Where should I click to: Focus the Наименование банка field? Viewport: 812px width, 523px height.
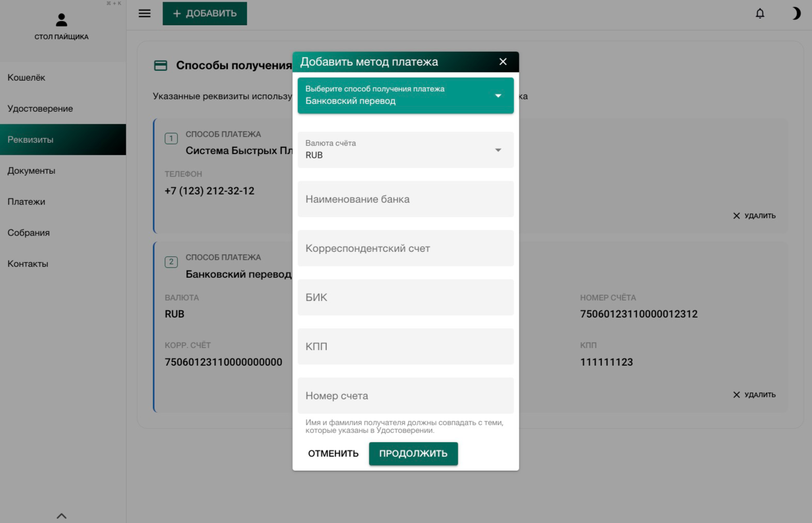[x=405, y=199]
